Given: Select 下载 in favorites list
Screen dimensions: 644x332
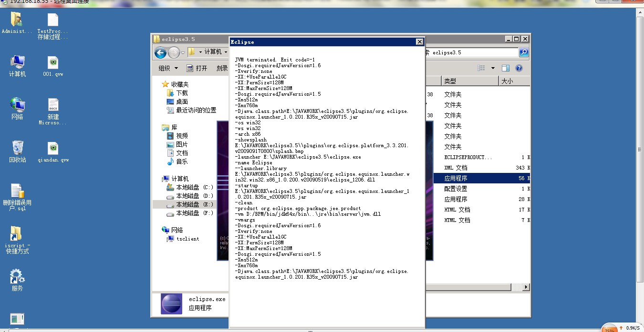Looking at the screenshot, I should (177, 93).
